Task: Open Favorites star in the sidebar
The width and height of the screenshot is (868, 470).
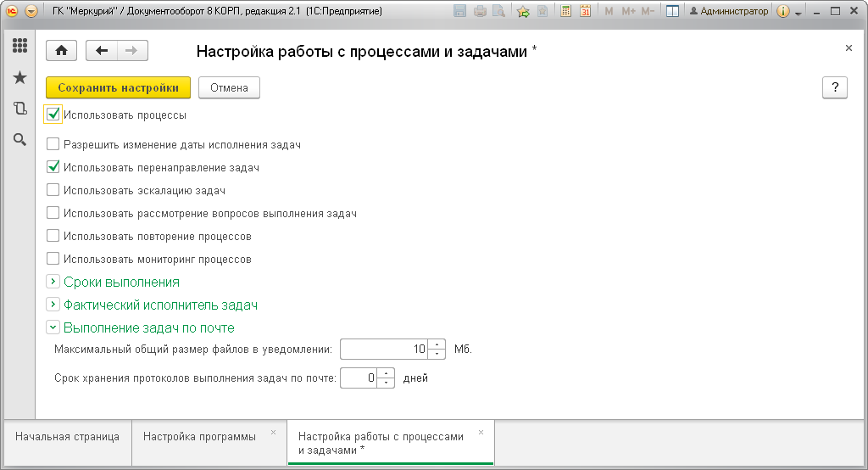Action: (20, 77)
